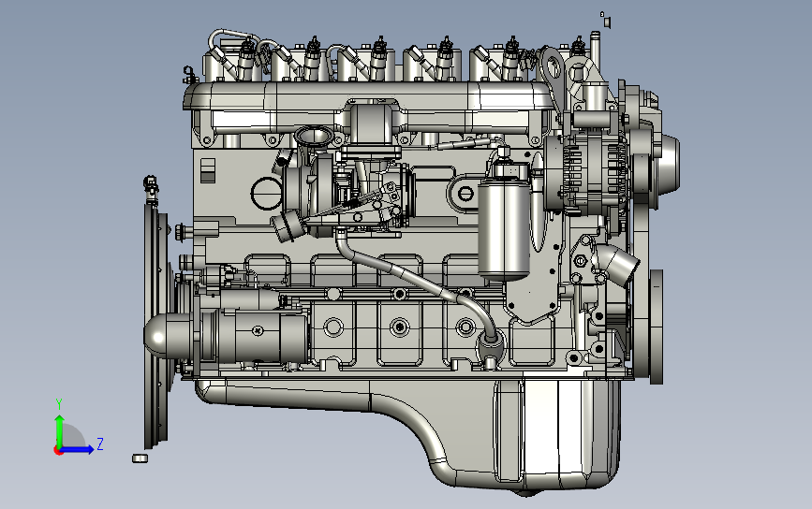812x509 pixels.
Task: Select the sensor above the flywheel housing
Action: coord(151,189)
